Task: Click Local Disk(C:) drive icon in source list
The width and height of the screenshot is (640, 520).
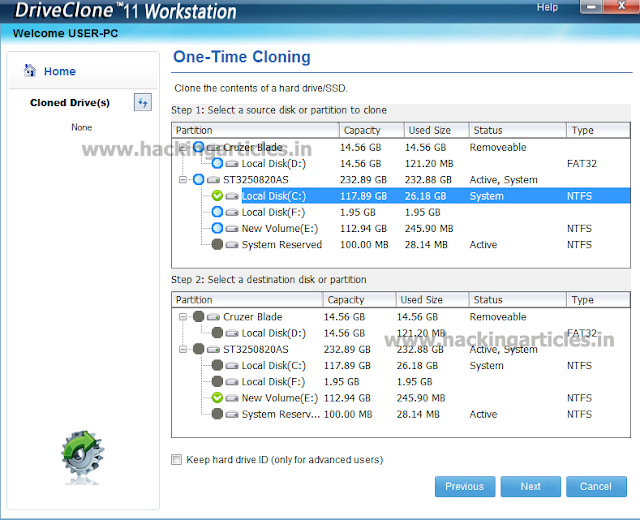Action: 232,196
